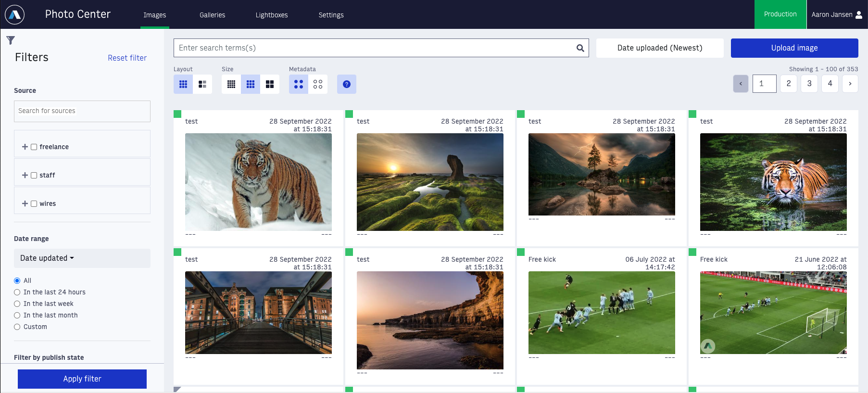This screenshot has height=393, width=868.
Task: Open the coastal cliffs sunset thumbnail
Action: pyautogui.click(x=430, y=320)
